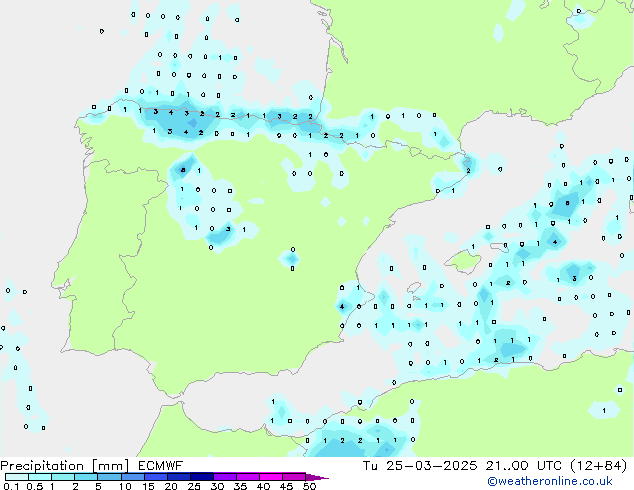Pick the 5–10 mm blue legend swatch
This screenshot has width=634, height=490.
click(109, 477)
